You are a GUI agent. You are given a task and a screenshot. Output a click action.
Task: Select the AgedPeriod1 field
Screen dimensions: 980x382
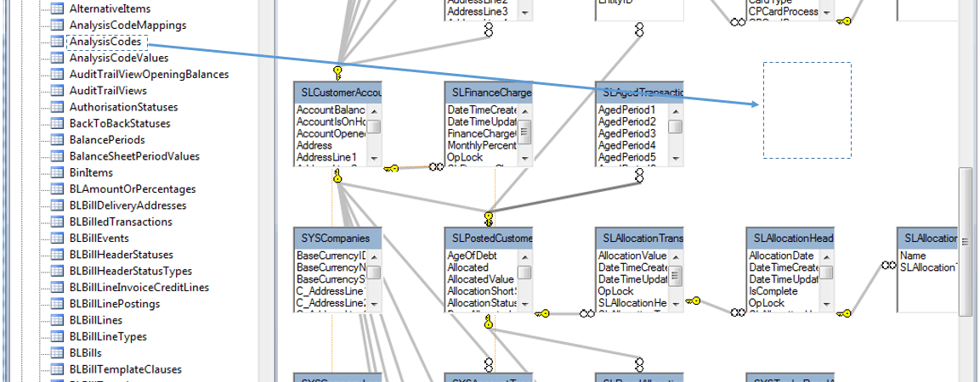pyautogui.click(x=627, y=110)
